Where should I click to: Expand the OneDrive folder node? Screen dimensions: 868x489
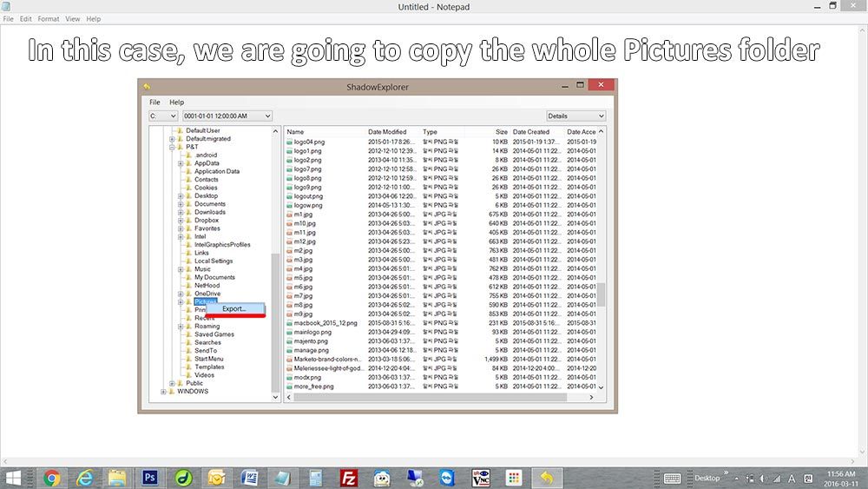[x=181, y=294]
